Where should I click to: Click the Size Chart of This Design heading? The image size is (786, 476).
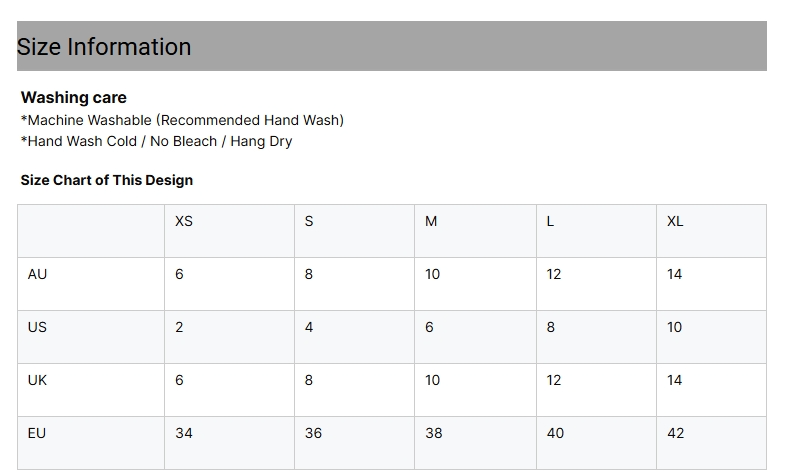pos(106,180)
